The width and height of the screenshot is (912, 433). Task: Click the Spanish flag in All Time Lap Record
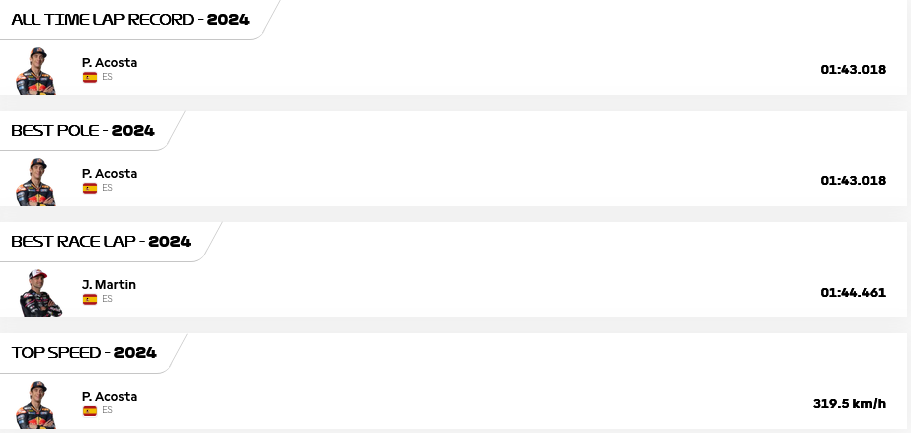(90, 77)
